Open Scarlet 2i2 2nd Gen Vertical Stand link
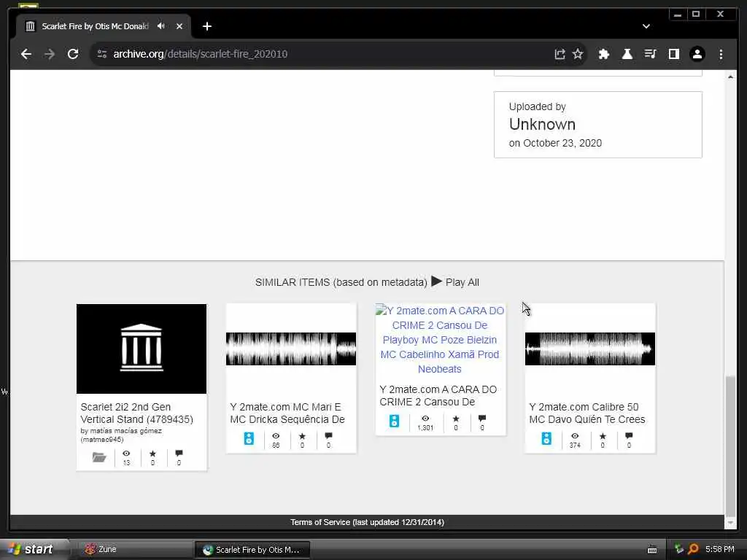The image size is (747, 560). tap(136, 413)
